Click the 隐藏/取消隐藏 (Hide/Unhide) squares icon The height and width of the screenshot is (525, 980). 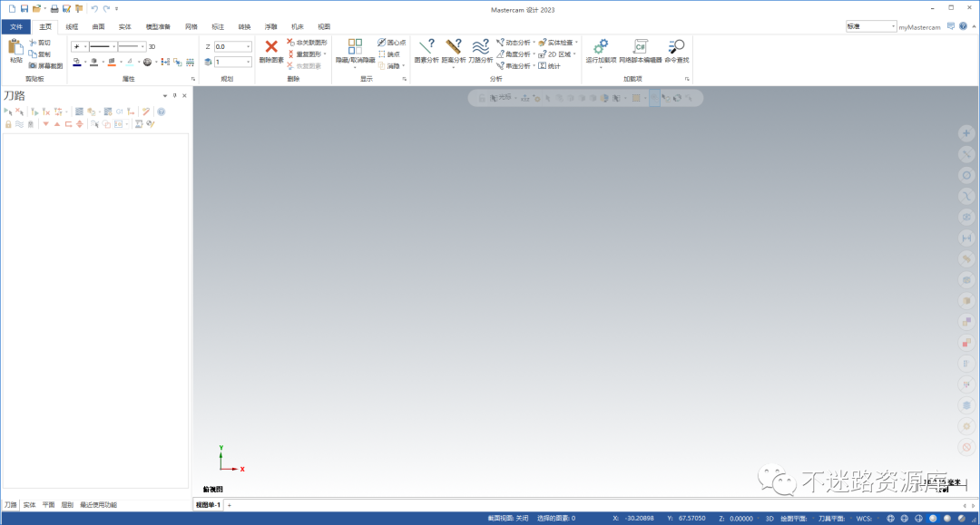point(355,47)
